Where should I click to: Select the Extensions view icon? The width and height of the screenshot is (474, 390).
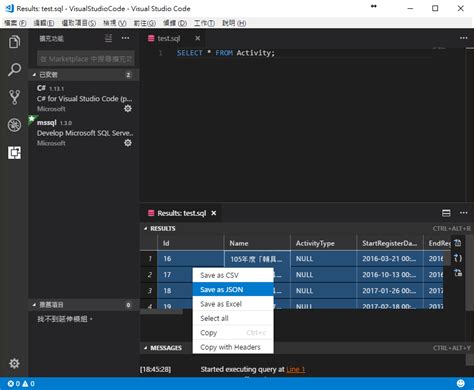click(x=14, y=153)
